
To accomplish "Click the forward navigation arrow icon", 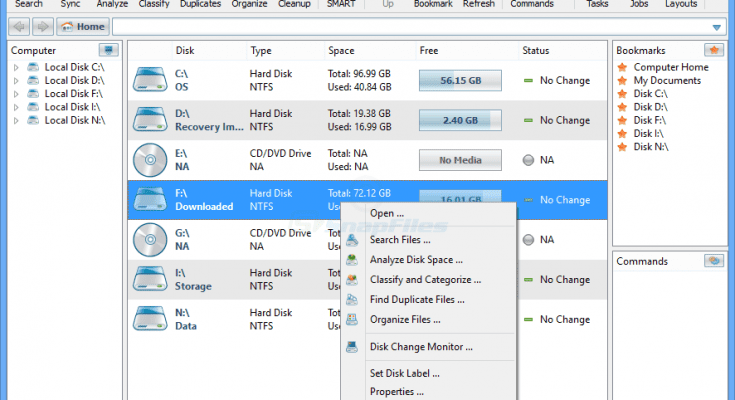I will tap(42, 27).
